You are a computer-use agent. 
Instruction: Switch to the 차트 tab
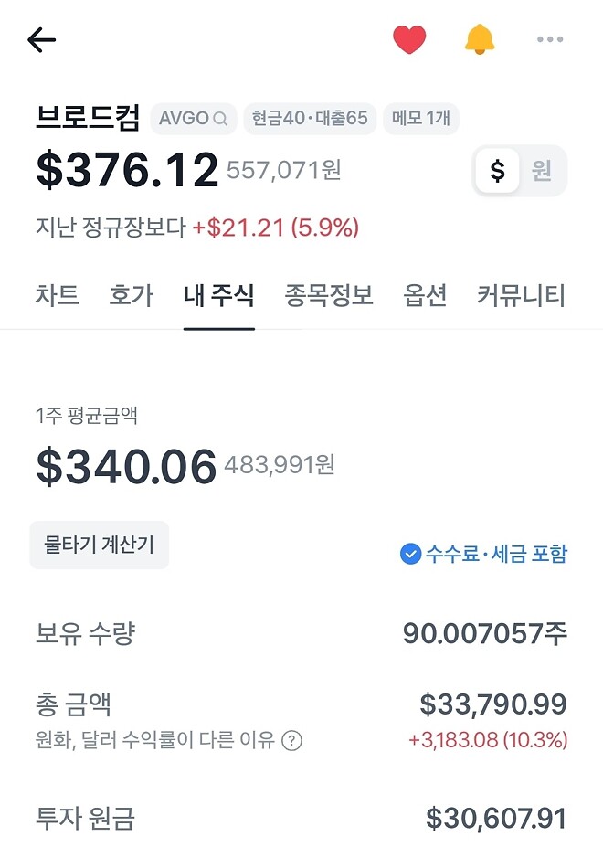click(57, 294)
